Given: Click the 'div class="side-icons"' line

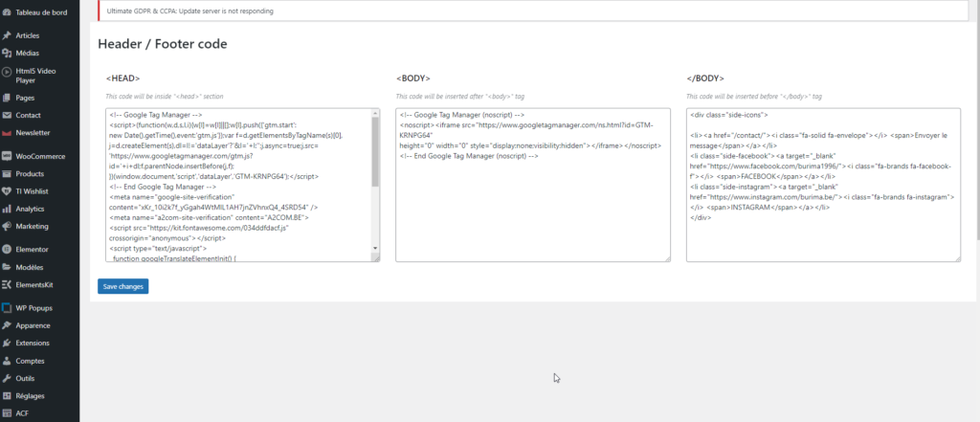Looking at the screenshot, I should 729,115.
